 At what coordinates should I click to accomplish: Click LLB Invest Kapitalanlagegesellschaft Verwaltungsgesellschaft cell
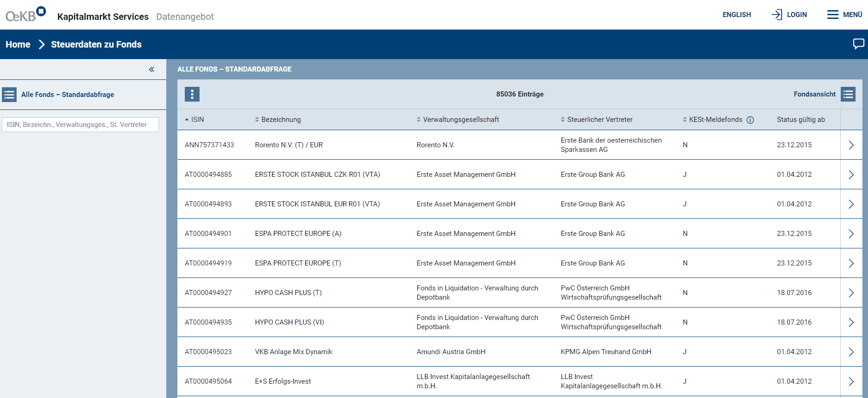(x=473, y=381)
